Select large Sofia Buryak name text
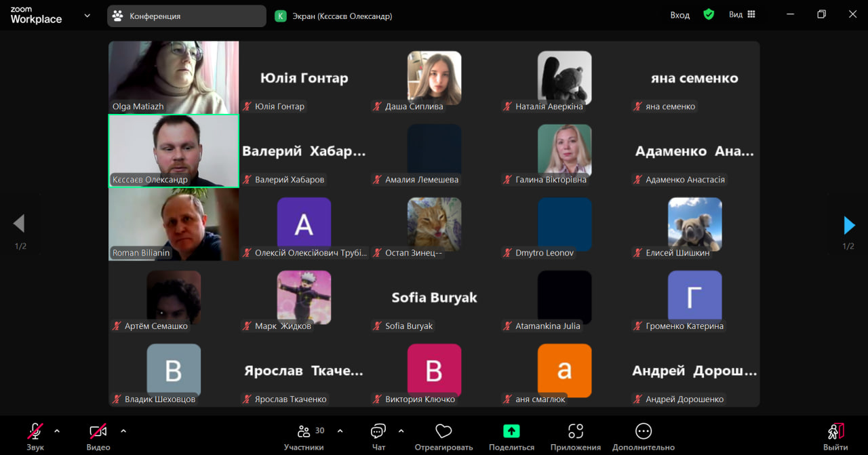This screenshot has height=455, width=868. (x=434, y=298)
